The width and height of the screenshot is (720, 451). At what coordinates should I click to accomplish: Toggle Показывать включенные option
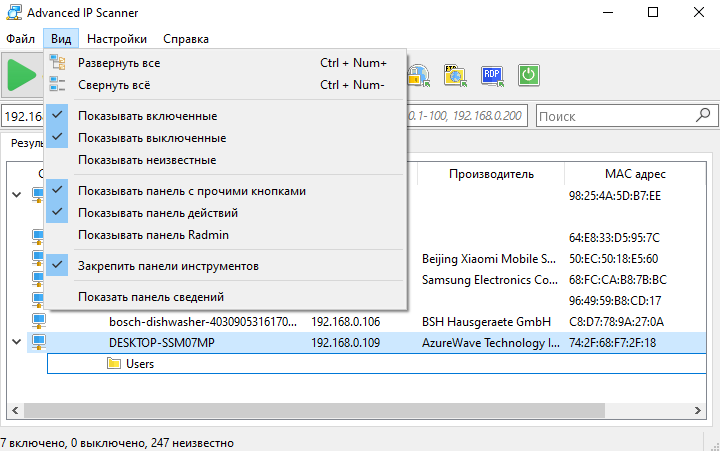225,116
